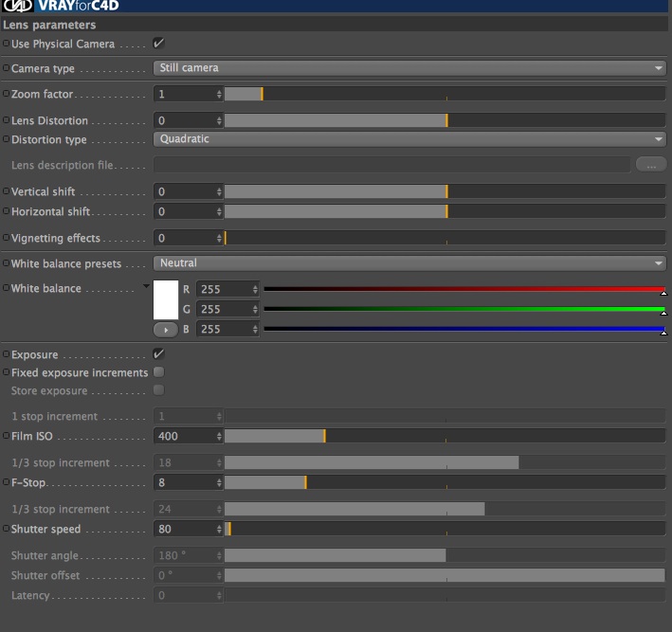This screenshot has width=672, height=632.
Task: Click the Shutter speed stepper arrows
Action: point(220,529)
